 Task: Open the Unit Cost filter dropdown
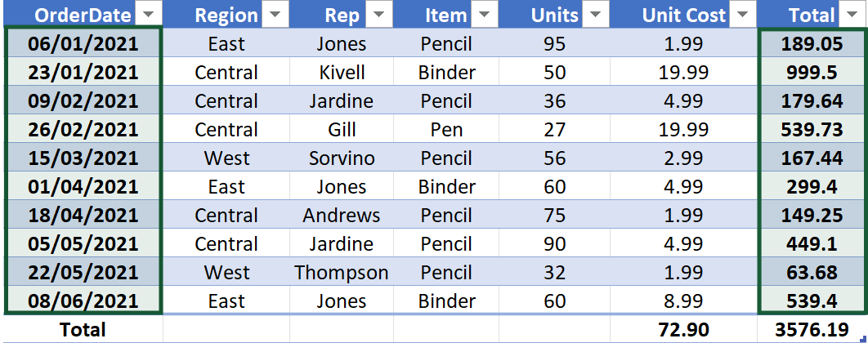tap(742, 15)
